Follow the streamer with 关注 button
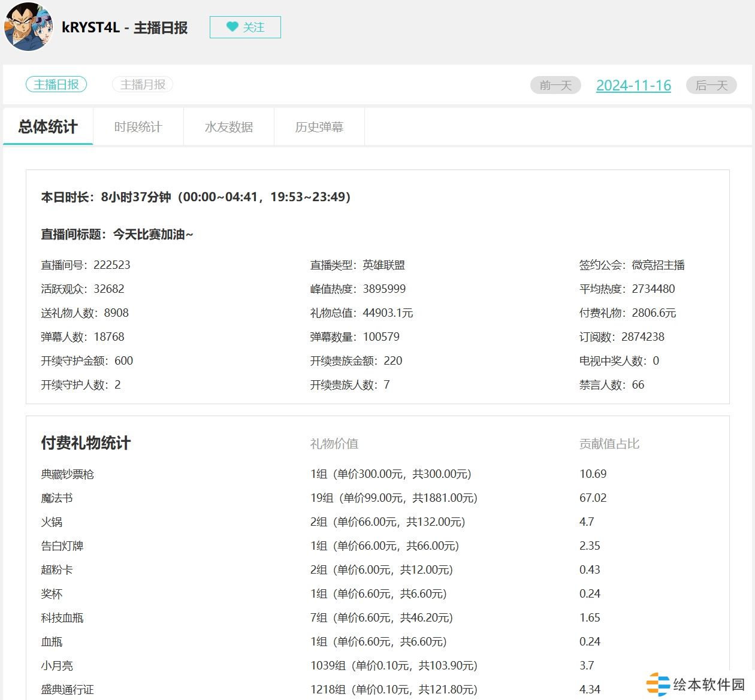The width and height of the screenshot is (755, 700). click(245, 28)
